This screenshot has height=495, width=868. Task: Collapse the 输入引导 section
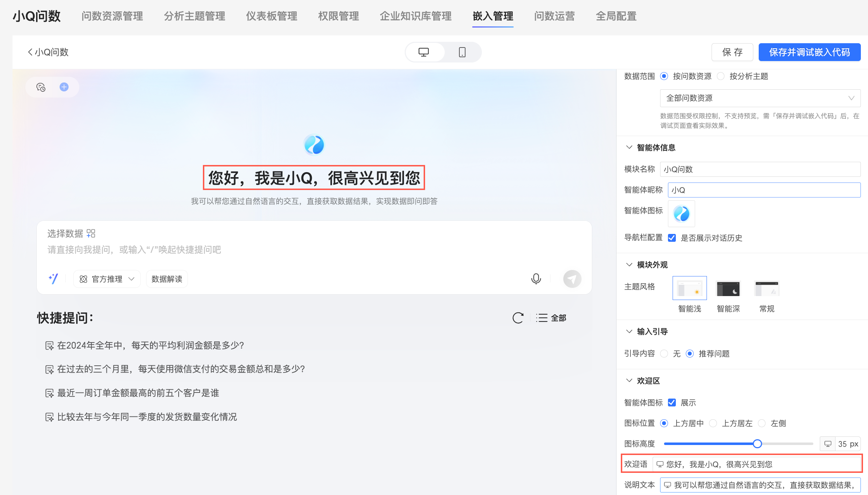[629, 331]
